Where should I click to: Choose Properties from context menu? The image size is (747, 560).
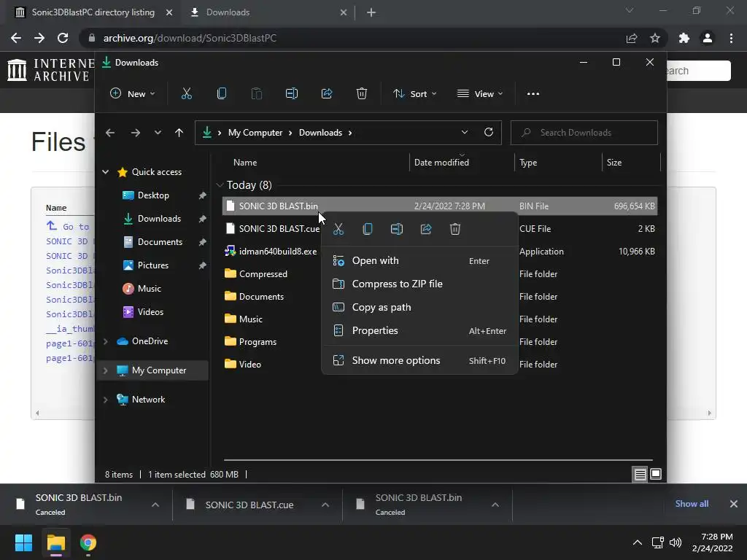coord(419,330)
